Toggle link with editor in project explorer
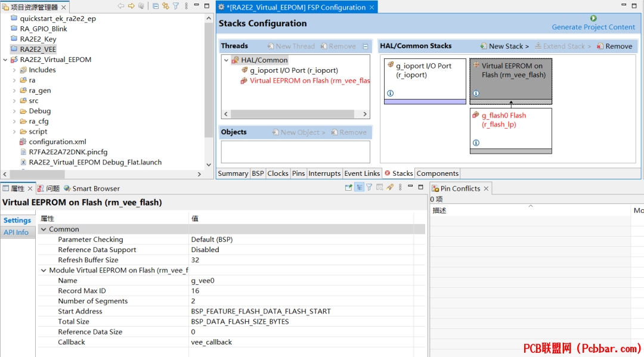The width and height of the screenshot is (644, 357). click(x=166, y=6)
